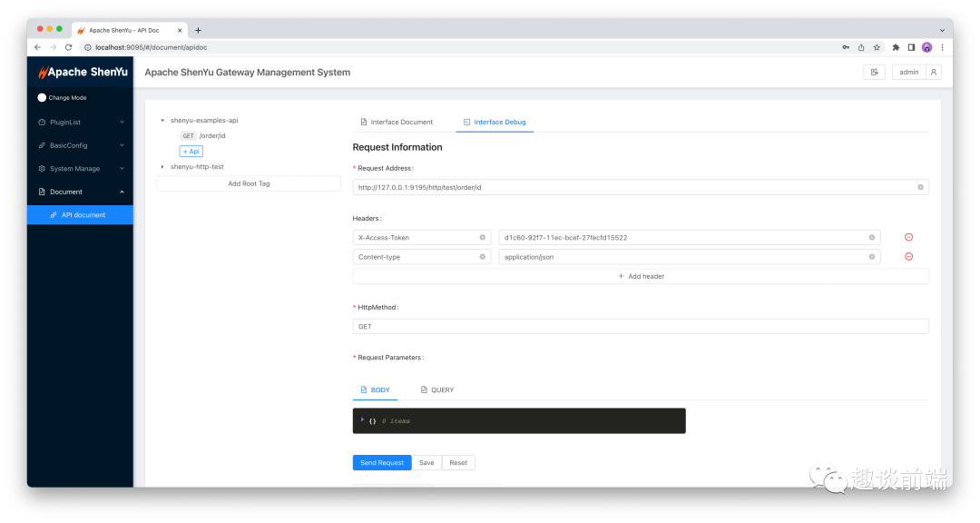This screenshot has height=523, width=980.
Task: Bookmark this page with star icon
Action: 877,47
